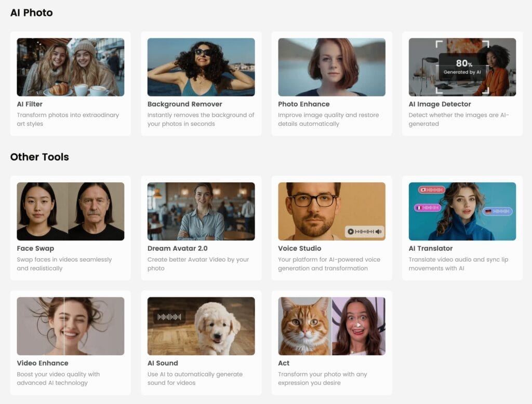Click the waveform icon on AI Sound thumbnail
The image size is (532, 404).
pos(169,317)
